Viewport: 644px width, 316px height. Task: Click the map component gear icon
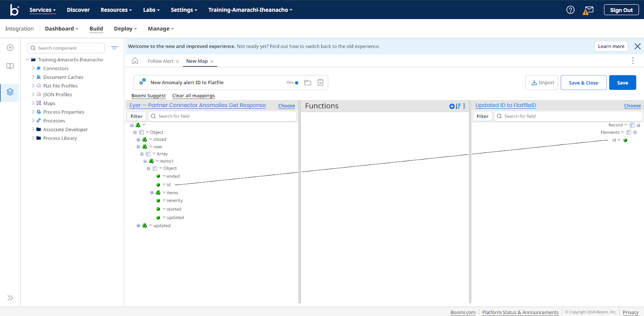(x=142, y=82)
